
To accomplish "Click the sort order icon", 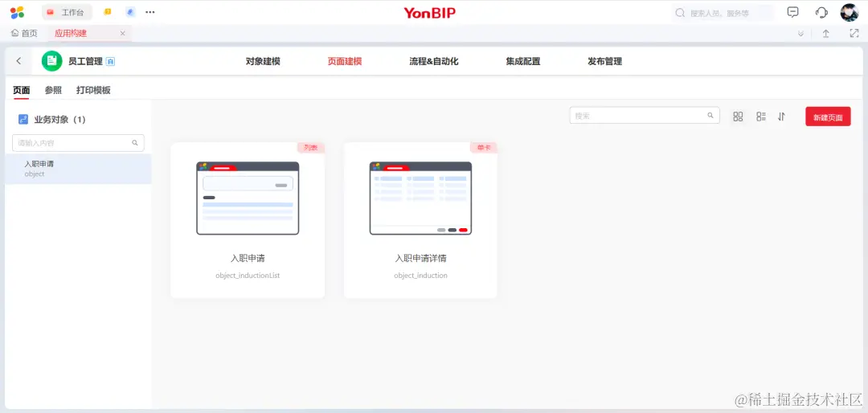I will [782, 117].
